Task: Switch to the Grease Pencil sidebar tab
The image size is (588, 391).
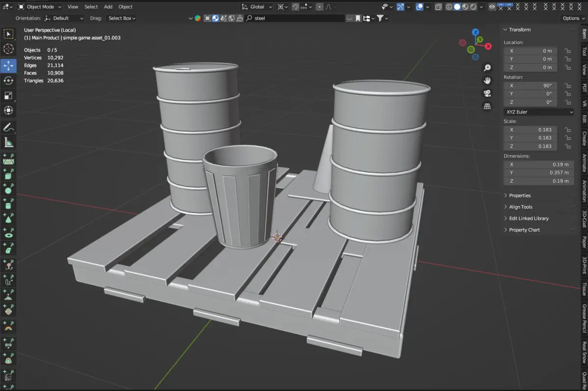Action: tap(584, 319)
